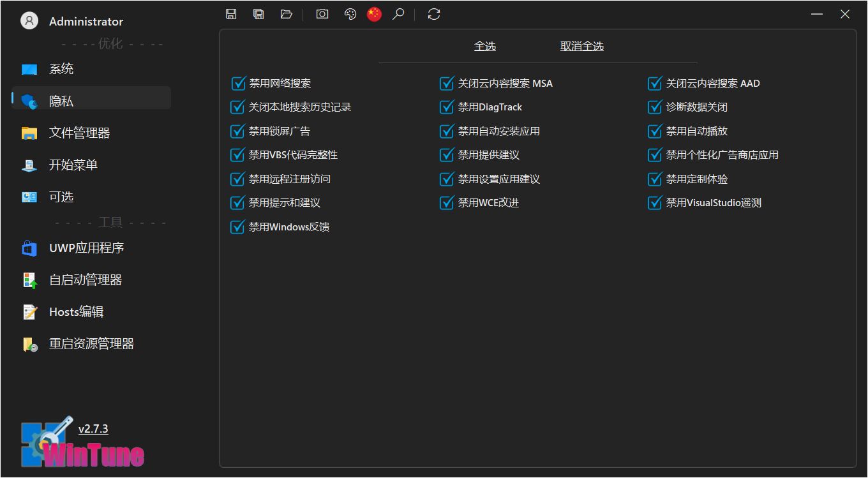Toggle 关闭云内容搜索 AAD checkbox

pos(655,83)
